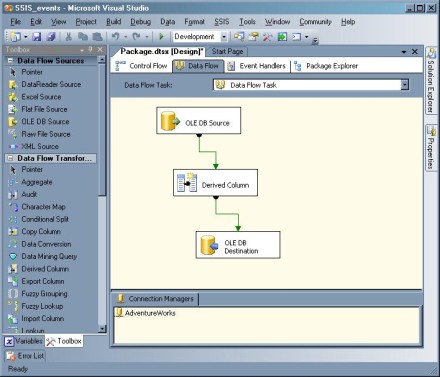This screenshot has width=440, height=377.
Task: Click the Save toolbar icon
Action: (36, 36)
